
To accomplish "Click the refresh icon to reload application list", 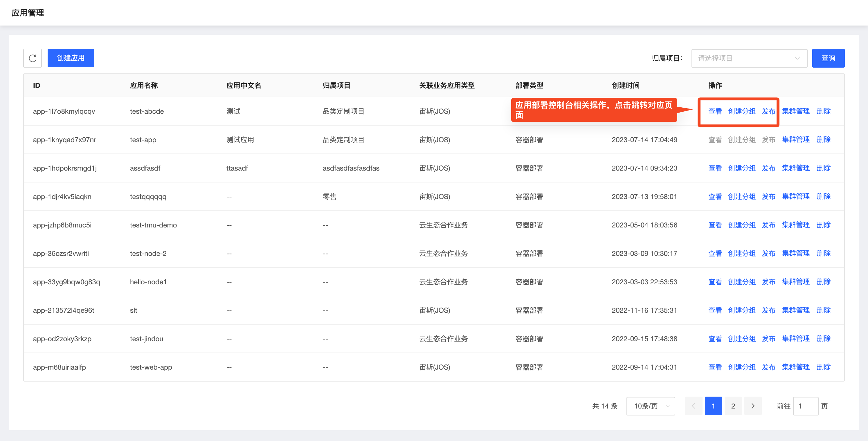I will pos(32,58).
